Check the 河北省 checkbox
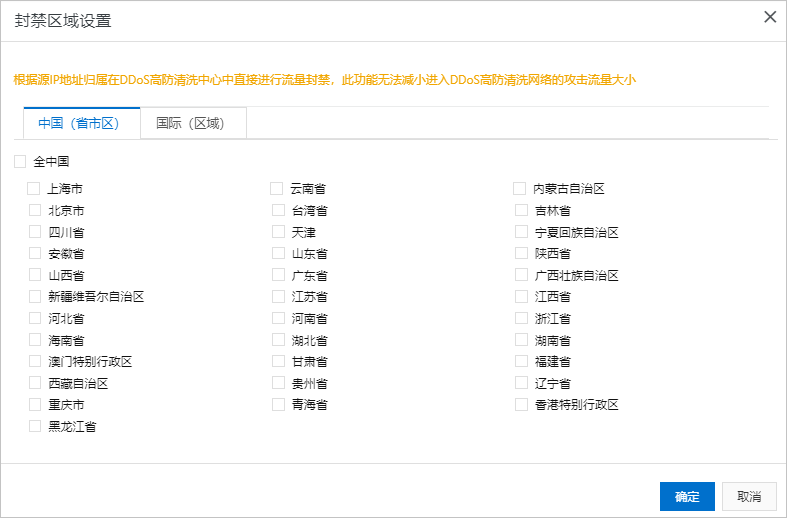Screen dimensions: 787x518 coord(35,318)
